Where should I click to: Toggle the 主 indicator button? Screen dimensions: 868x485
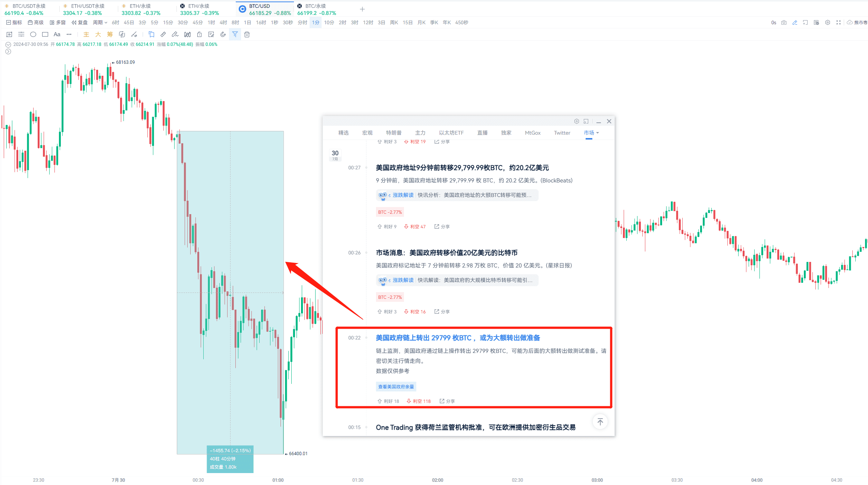click(x=86, y=34)
